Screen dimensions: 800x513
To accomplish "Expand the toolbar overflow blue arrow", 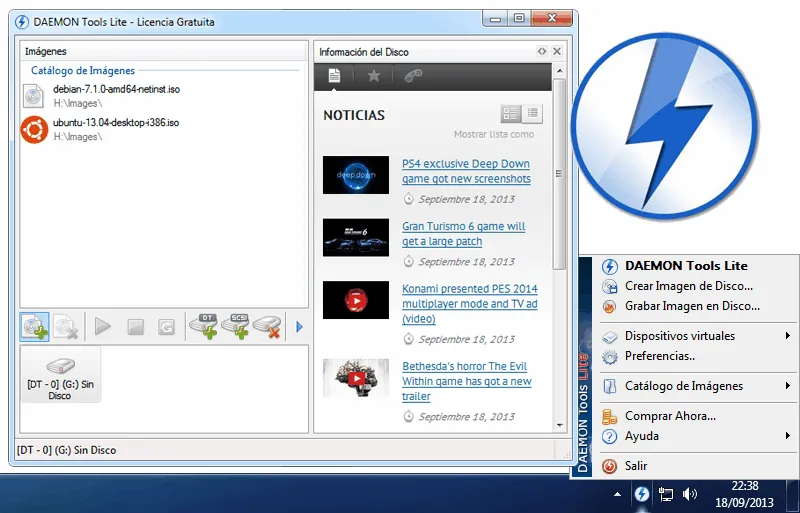I will (x=298, y=326).
